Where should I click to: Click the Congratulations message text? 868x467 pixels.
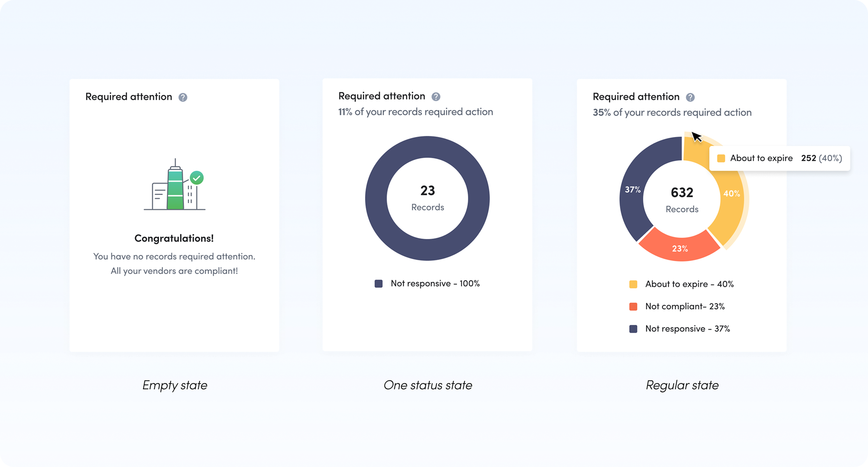click(174, 238)
